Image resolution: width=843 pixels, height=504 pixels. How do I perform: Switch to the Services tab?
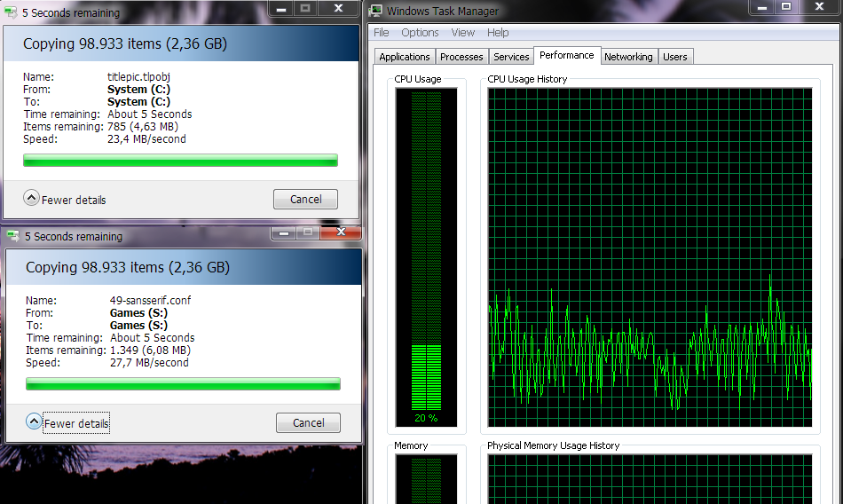(x=511, y=57)
